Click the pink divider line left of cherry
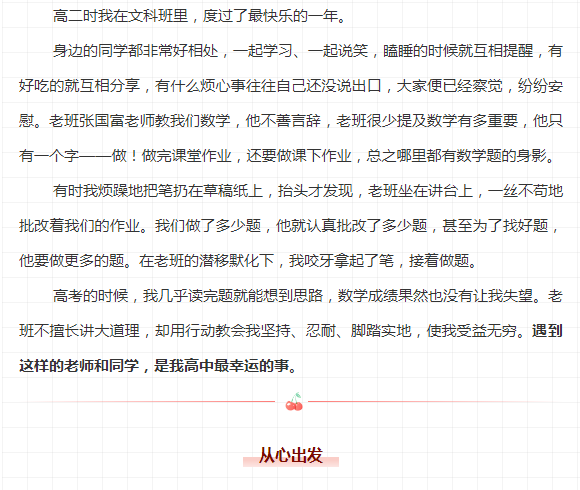The width and height of the screenshot is (580, 490). [x=154, y=401]
